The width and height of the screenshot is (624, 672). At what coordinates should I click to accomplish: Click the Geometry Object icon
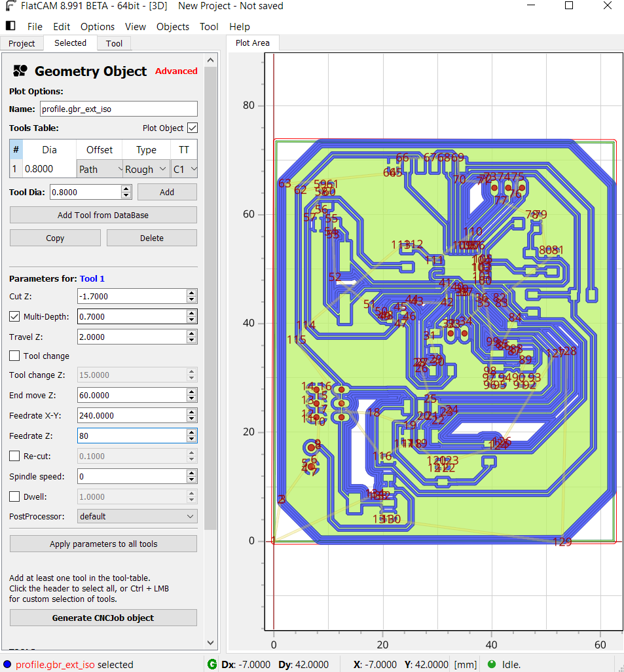point(20,71)
